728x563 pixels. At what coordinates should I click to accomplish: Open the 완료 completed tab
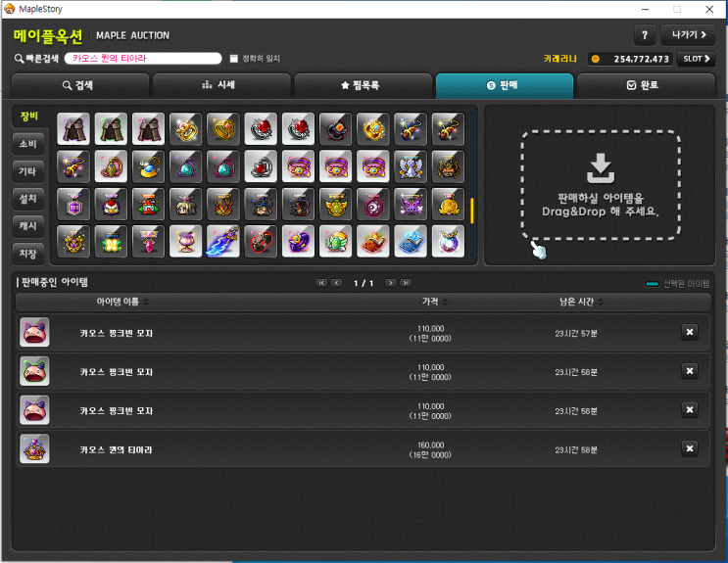tap(646, 85)
